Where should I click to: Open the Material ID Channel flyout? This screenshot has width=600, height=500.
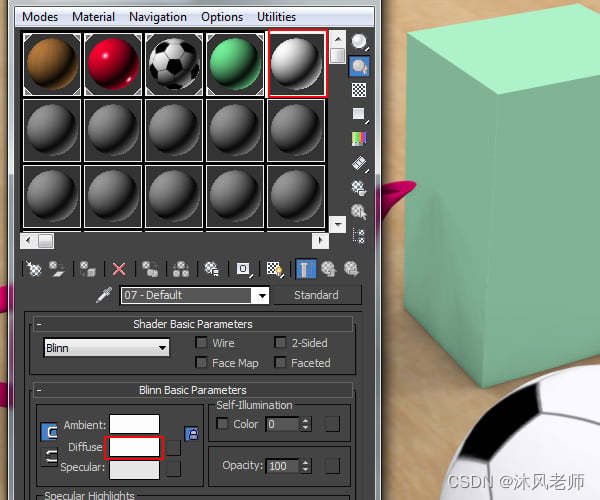(x=244, y=269)
